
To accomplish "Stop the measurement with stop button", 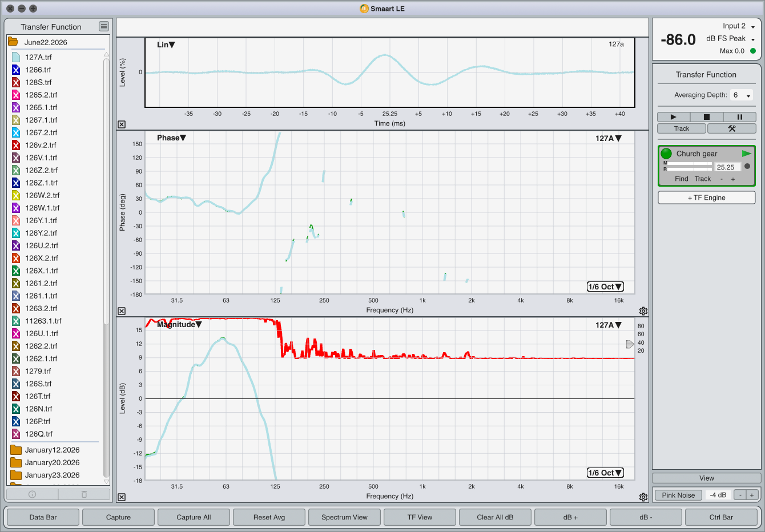I will (706, 117).
